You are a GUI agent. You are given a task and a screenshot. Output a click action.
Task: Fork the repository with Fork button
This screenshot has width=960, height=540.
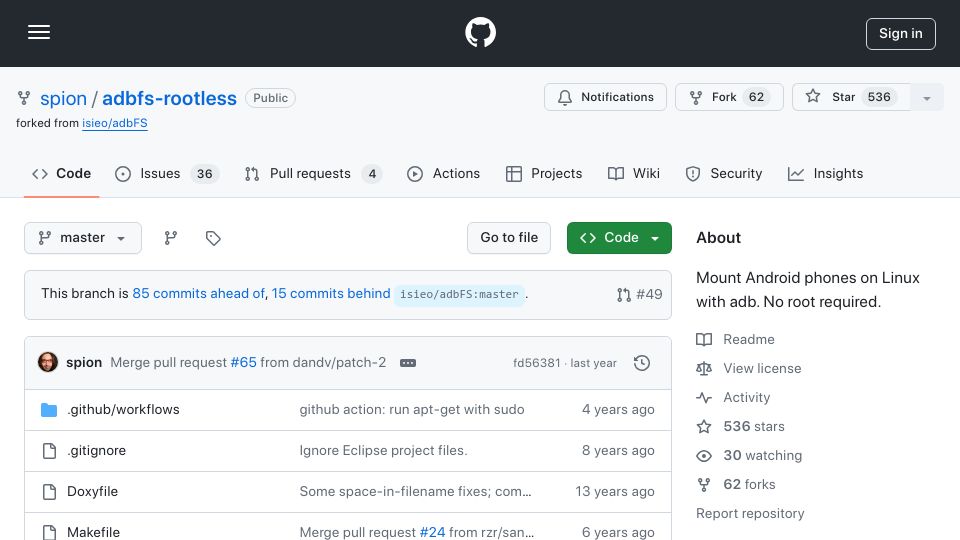[729, 97]
